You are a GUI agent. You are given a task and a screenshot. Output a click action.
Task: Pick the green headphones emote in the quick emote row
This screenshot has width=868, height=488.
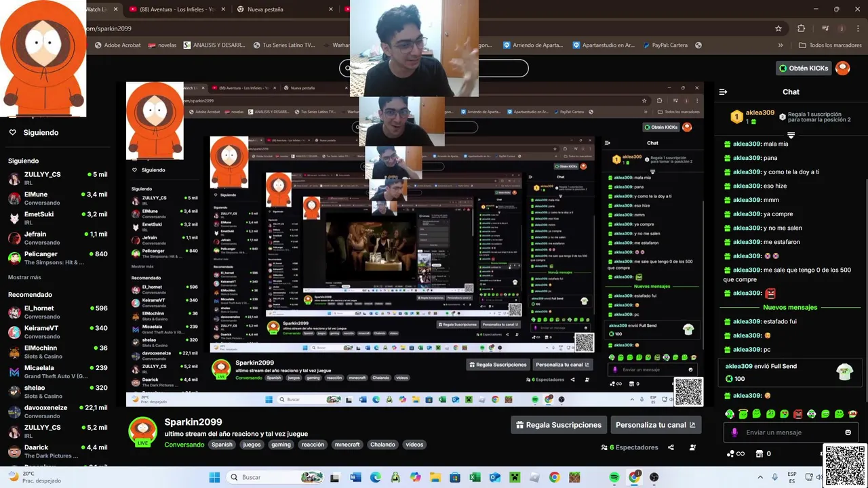(x=730, y=413)
